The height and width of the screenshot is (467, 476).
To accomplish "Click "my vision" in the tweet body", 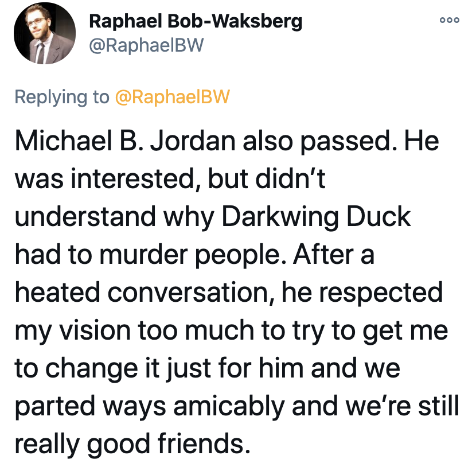I will click(73, 331).
